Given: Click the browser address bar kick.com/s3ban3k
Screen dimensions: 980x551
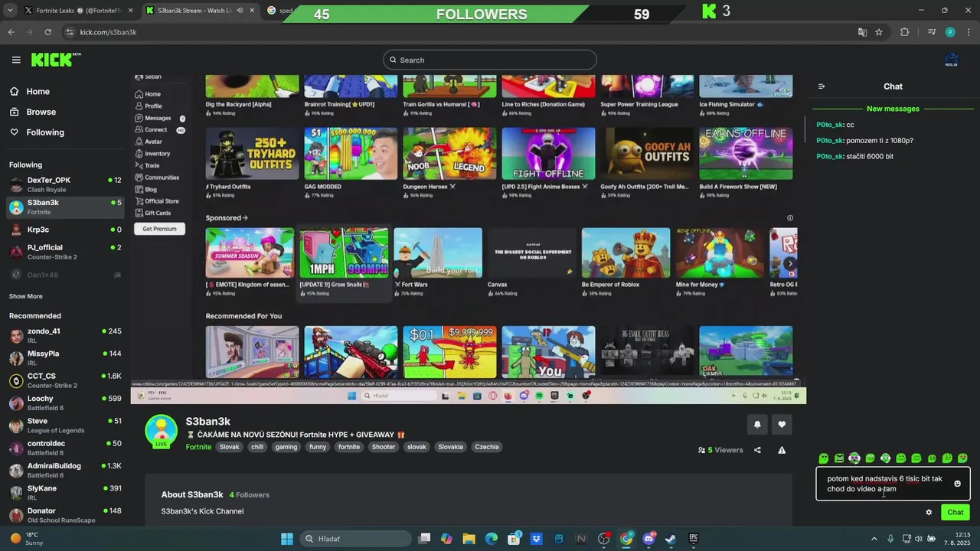Looking at the screenshot, I should (x=459, y=32).
